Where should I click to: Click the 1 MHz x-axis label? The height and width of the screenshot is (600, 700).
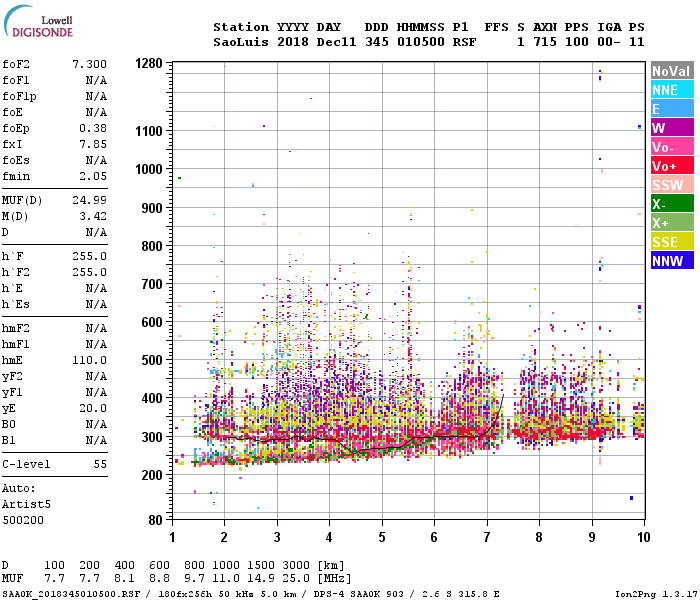click(x=172, y=537)
